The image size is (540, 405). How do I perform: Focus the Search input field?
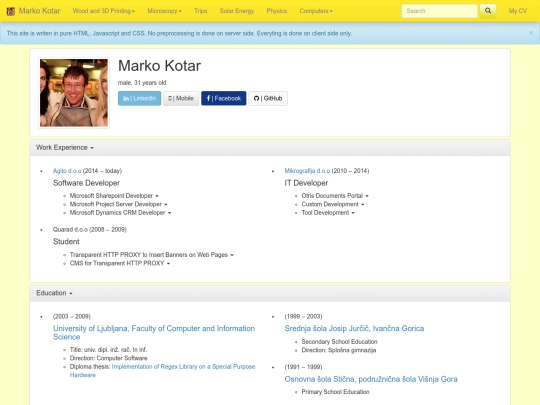(x=439, y=11)
